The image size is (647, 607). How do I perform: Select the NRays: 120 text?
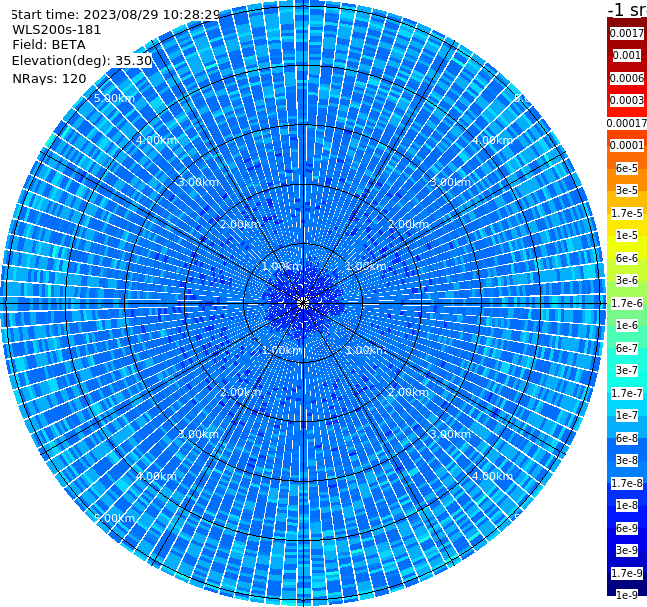(x=49, y=78)
